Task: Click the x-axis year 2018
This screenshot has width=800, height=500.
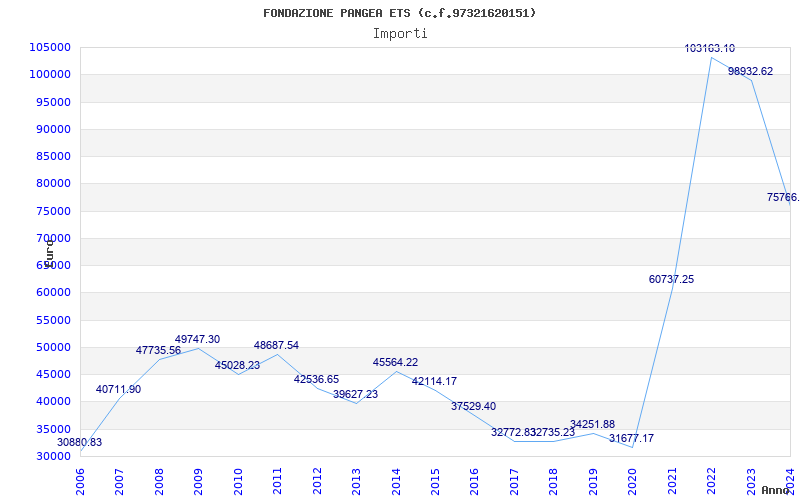Action: click(554, 481)
